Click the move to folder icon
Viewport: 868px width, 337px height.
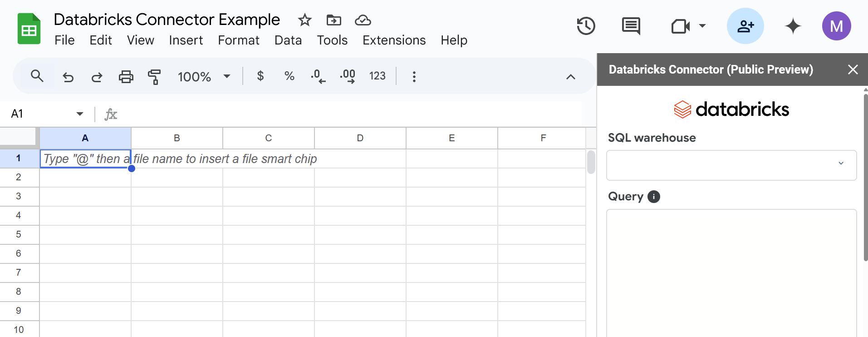click(x=333, y=20)
